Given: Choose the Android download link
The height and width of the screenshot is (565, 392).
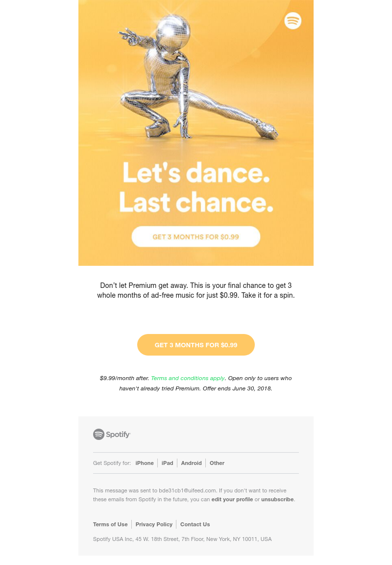Looking at the screenshot, I should (x=191, y=463).
